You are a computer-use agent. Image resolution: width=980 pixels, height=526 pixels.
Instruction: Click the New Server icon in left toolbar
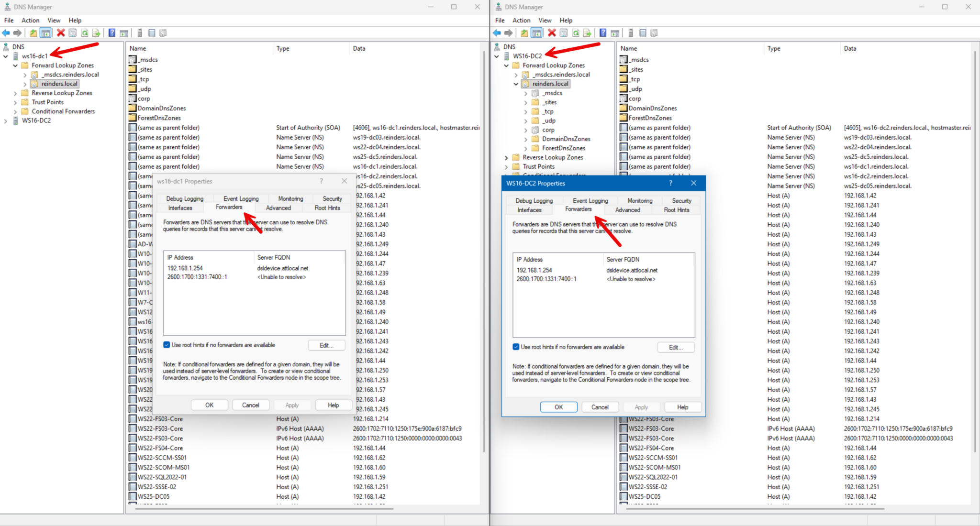pos(140,33)
